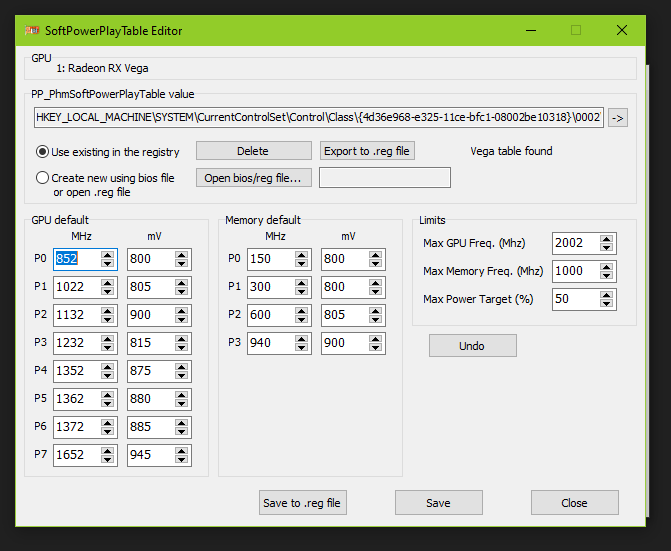Undo the last changes
The height and width of the screenshot is (551, 671).
coord(473,346)
